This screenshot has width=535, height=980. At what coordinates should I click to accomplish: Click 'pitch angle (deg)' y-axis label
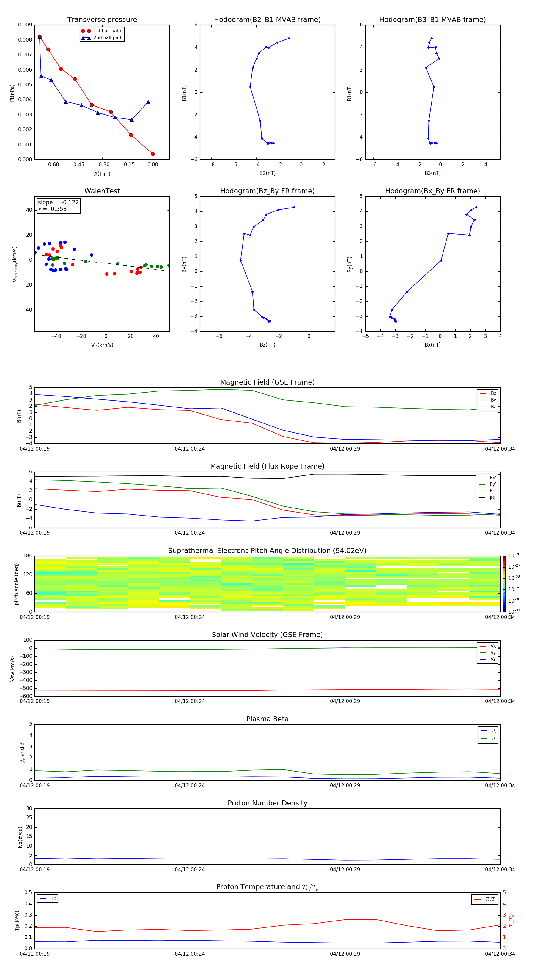click(x=16, y=584)
